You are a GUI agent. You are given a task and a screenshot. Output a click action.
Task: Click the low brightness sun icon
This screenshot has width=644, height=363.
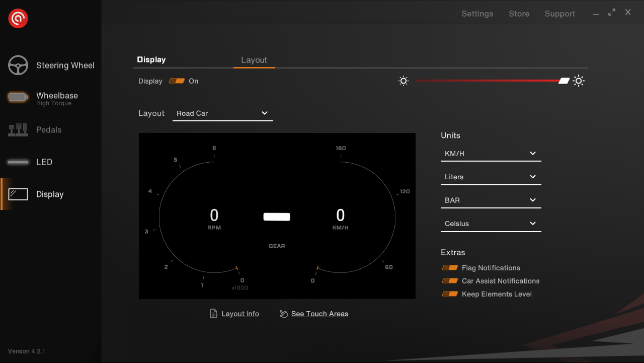[x=403, y=81]
